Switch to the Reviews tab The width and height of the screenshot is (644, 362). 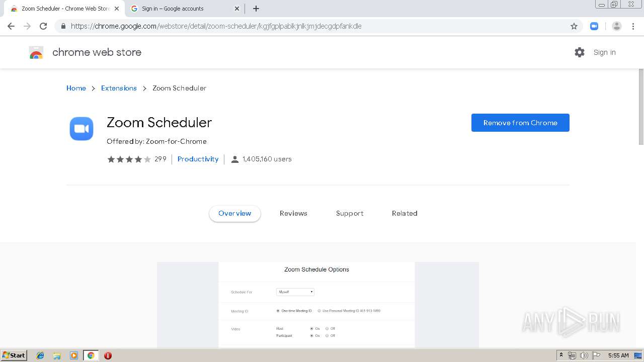coord(293,213)
